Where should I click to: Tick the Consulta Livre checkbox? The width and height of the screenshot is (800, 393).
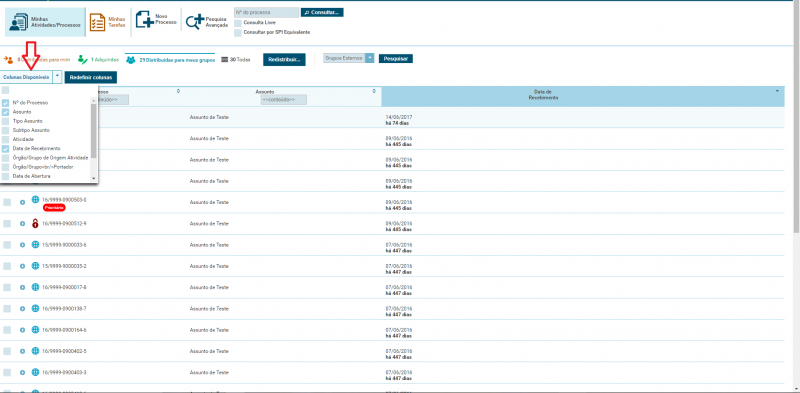(238, 23)
